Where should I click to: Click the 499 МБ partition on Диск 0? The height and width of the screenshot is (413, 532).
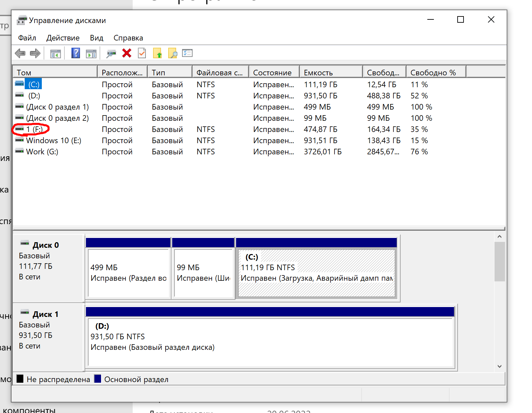point(128,273)
